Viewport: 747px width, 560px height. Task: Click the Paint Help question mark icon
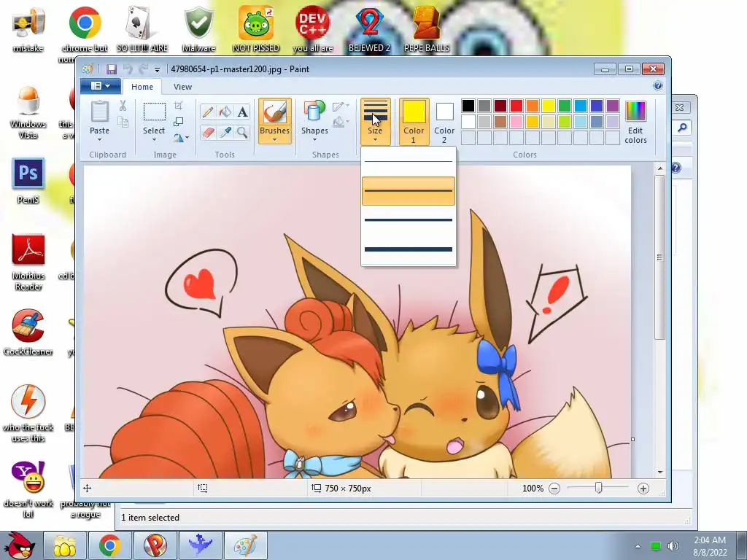658,86
